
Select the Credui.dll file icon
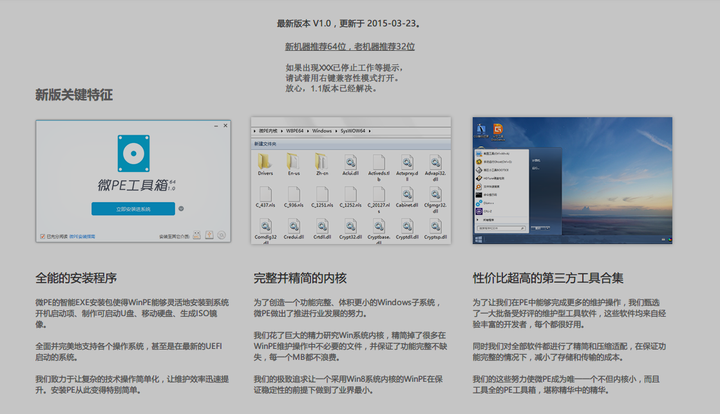(294, 226)
